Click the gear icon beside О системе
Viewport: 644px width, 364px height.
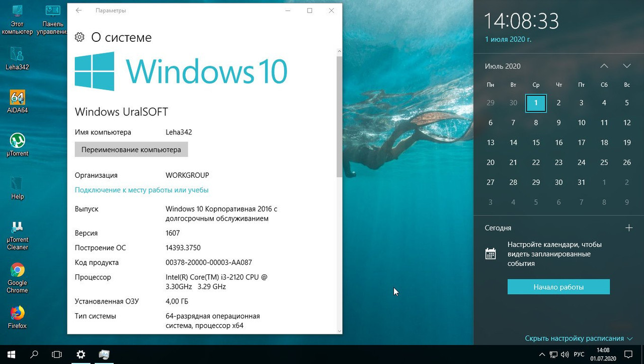coord(79,37)
